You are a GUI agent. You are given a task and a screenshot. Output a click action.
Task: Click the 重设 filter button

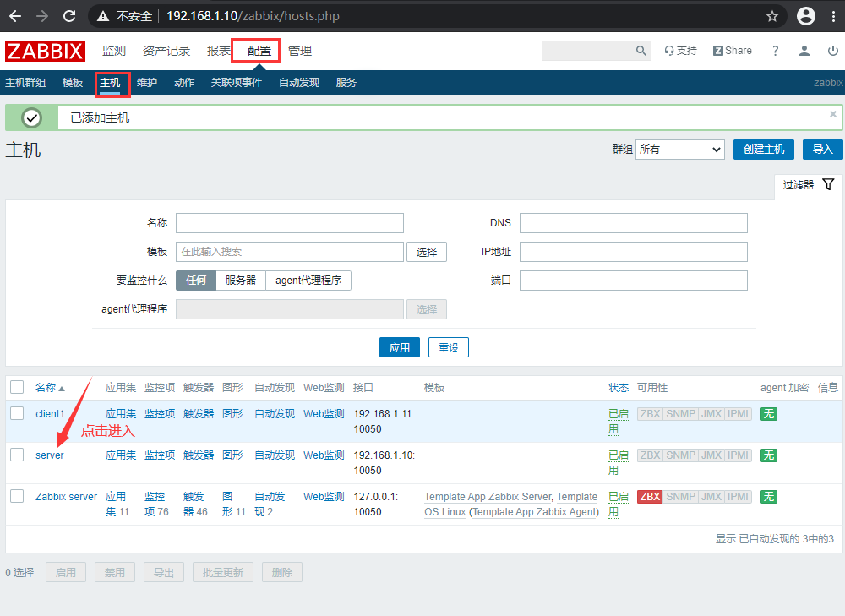tap(449, 347)
